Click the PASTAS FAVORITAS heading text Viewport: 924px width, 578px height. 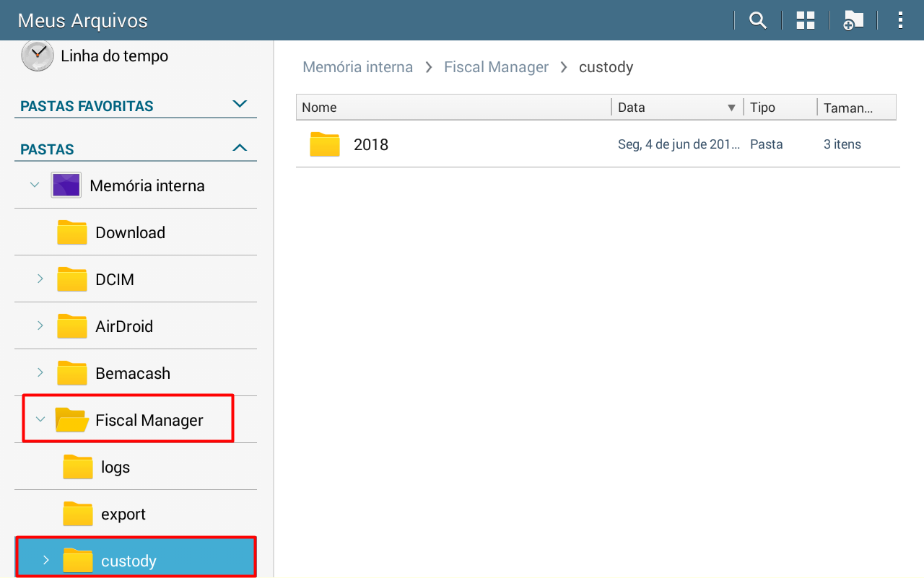[x=87, y=106]
